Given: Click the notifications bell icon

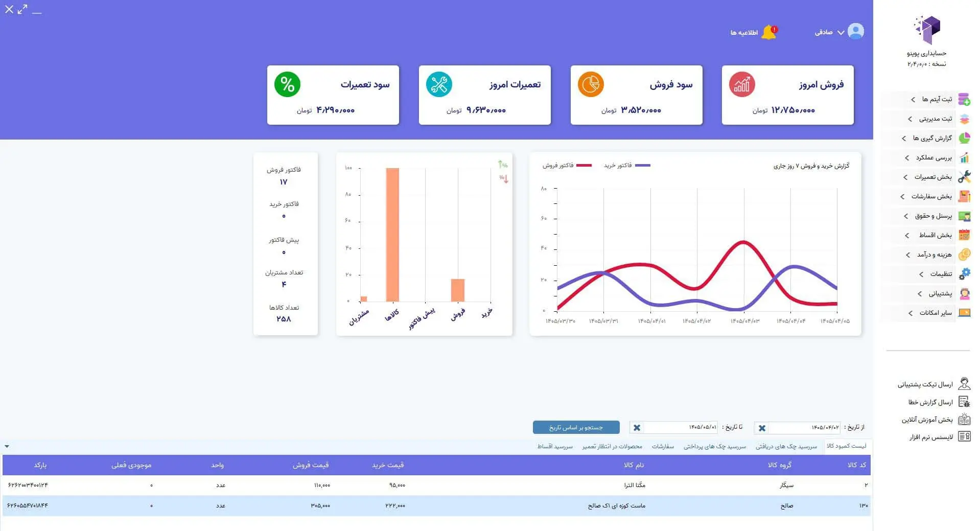Looking at the screenshot, I should click(768, 32).
